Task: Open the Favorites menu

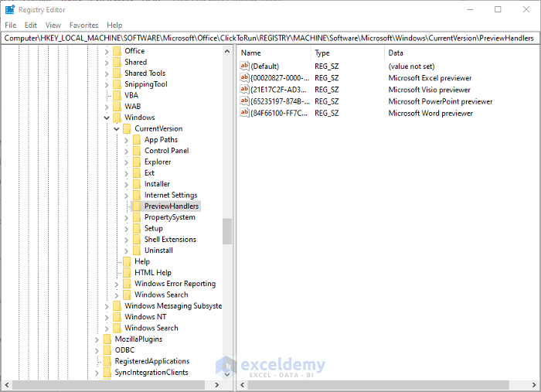Action: 83,26
